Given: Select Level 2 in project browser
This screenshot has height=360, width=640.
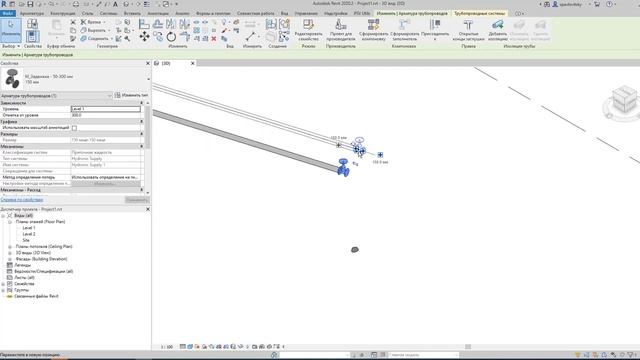Looking at the screenshot, I should [x=29, y=234].
